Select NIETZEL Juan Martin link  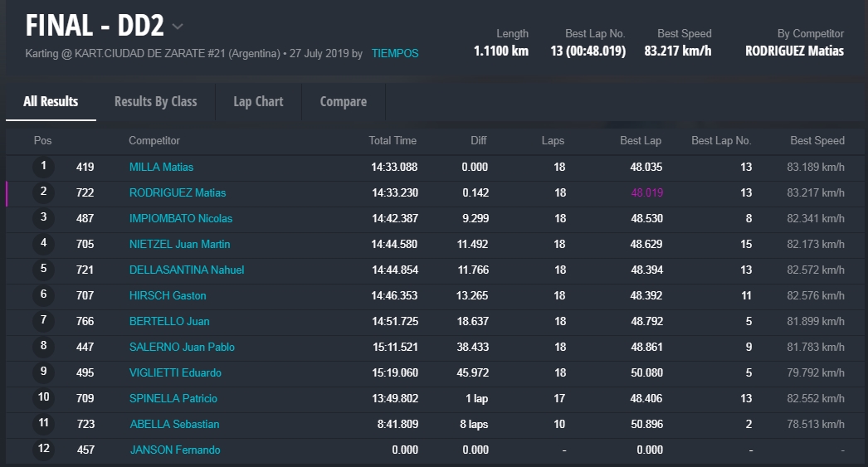[x=179, y=244]
